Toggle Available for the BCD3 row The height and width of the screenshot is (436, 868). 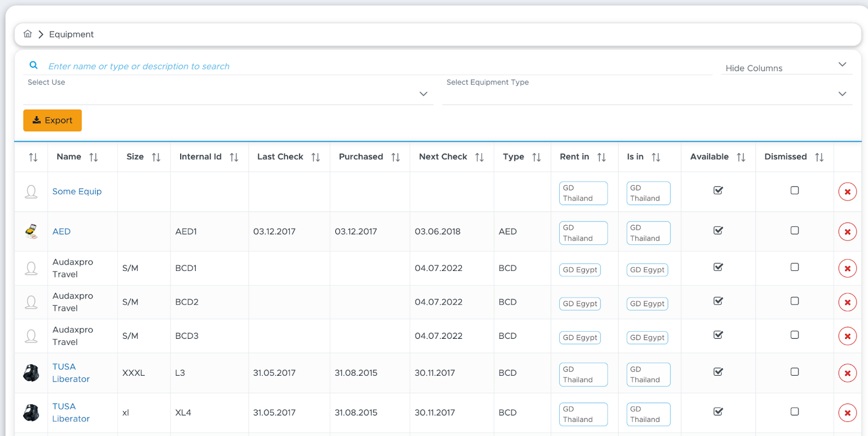coord(718,335)
